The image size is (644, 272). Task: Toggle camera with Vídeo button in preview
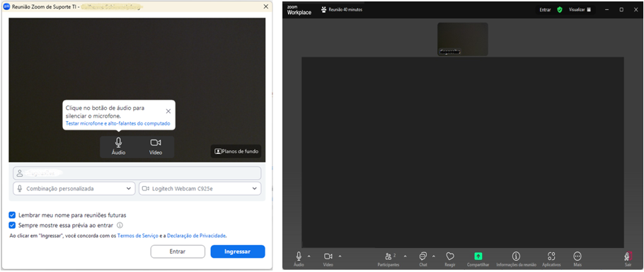click(x=155, y=147)
